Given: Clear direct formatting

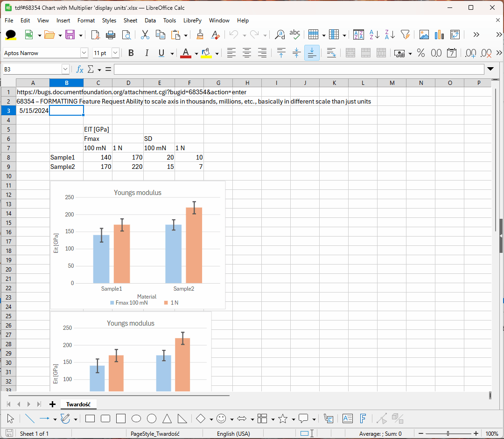Looking at the screenshot, I should [x=215, y=35].
